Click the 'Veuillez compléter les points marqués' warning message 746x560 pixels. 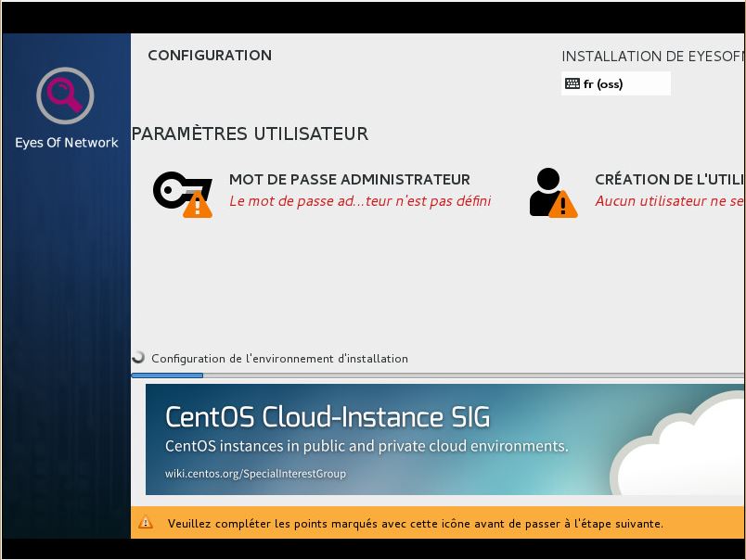click(x=415, y=524)
